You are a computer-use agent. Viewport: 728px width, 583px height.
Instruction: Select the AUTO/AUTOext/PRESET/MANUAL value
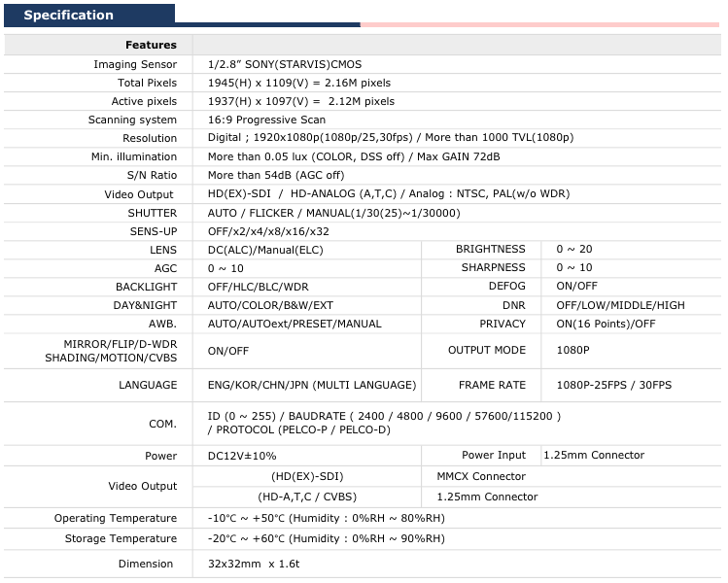[295, 325]
